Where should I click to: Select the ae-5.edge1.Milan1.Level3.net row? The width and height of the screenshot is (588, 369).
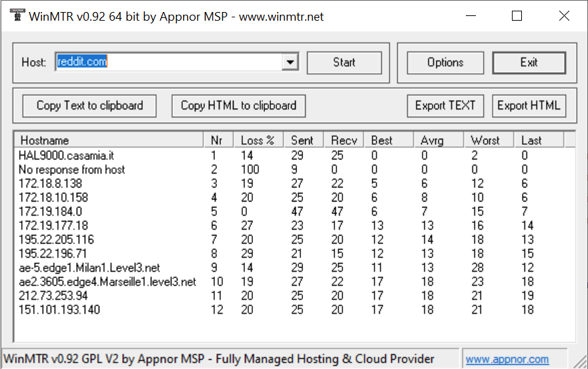294,268
